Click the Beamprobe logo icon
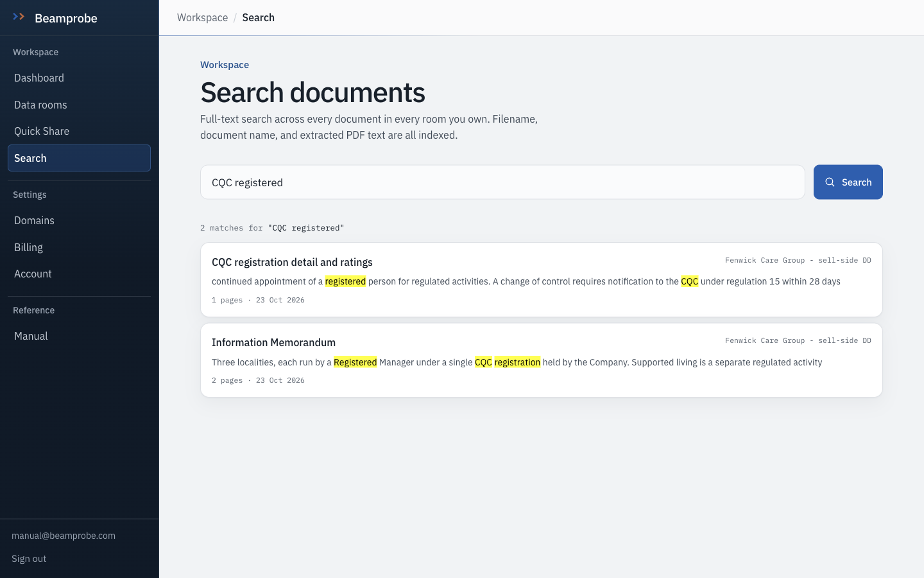This screenshot has height=578, width=924. pyautogui.click(x=19, y=17)
